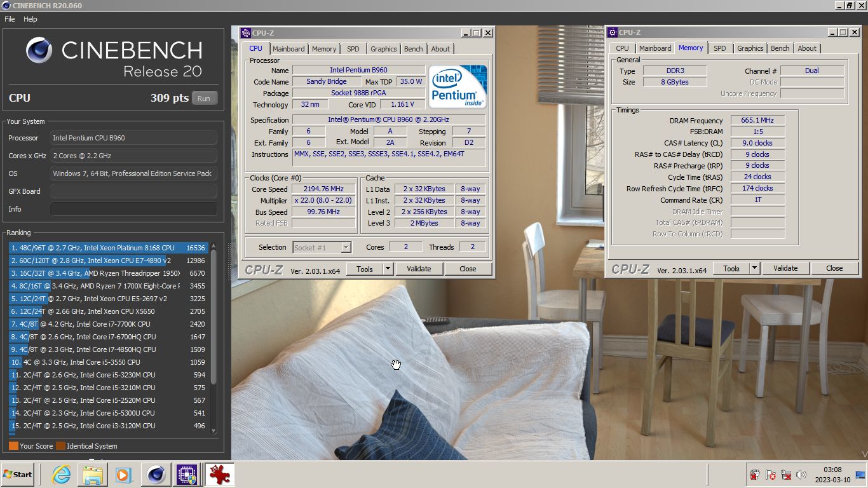The width and height of the screenshot is (868, 488).
Task: Click right CPU-Z window title icon
Action: coord(613,32)
